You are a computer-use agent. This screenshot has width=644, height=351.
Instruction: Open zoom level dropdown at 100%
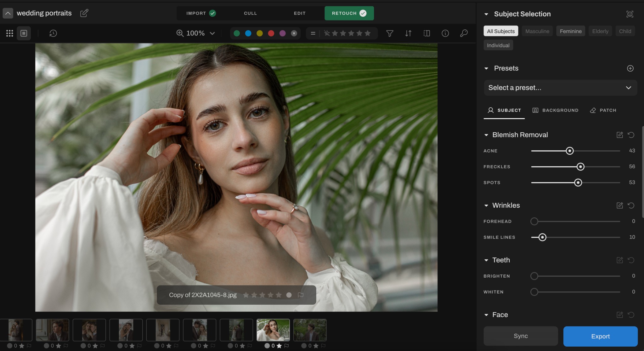point(212,33)
